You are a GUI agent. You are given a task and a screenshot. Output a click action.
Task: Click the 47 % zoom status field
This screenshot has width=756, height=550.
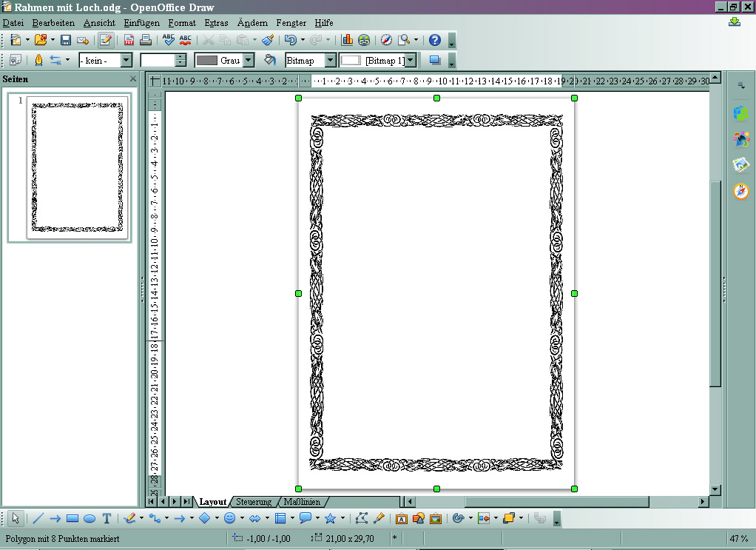tap(739, 538)
